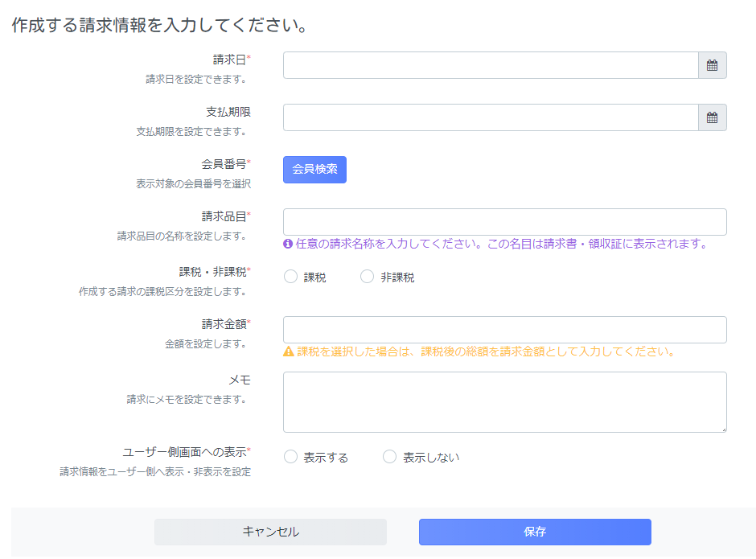Click the 保存 button
Image resolution: width=756 pixels, height=559 pixels.
coord(535,532)
